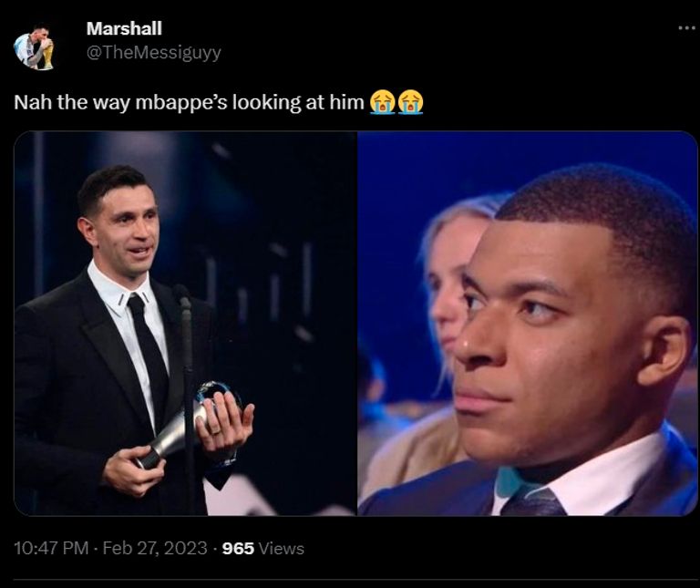Screen dimensions: 700x588
Task: Click the Feb 27, 2023 date
Action: [155, 548]
